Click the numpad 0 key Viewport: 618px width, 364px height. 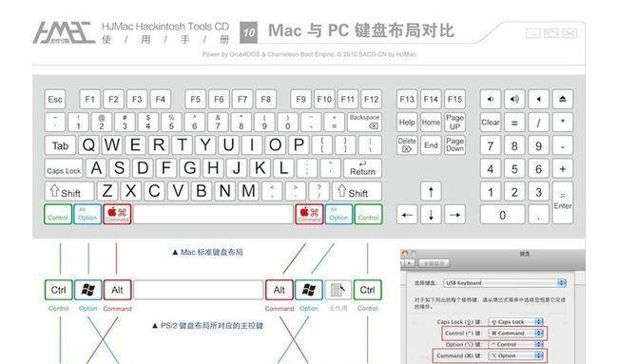(x=503, y=215)
